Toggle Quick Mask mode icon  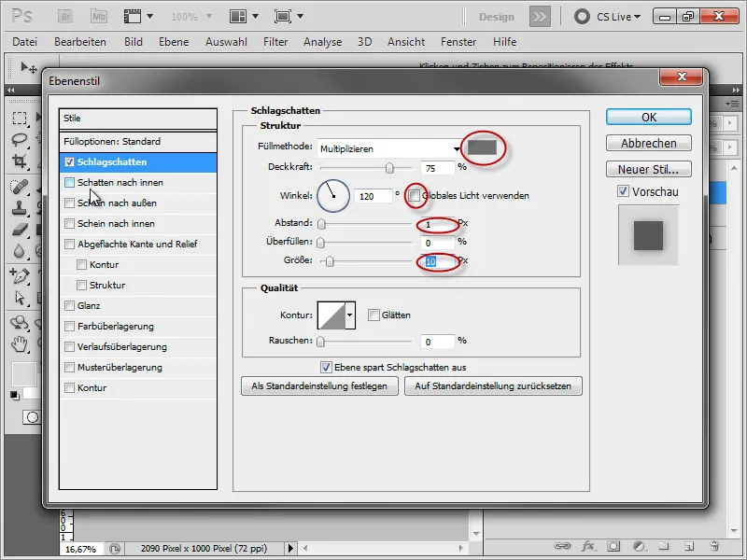coord(32,417)
